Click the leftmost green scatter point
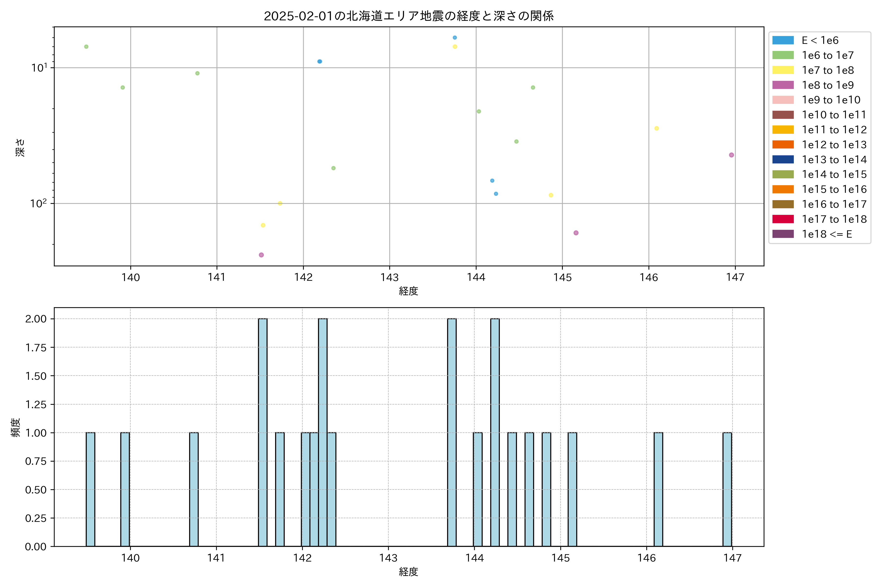 pos(86,47)
